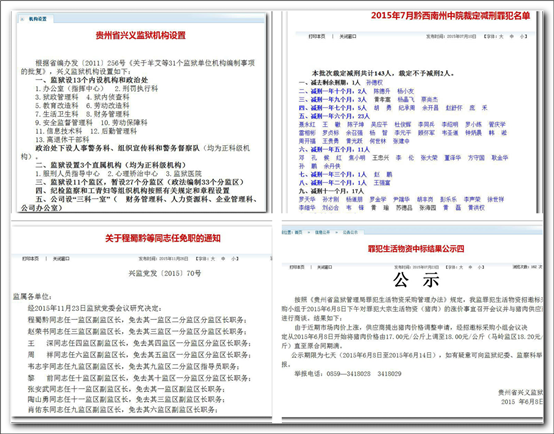Click line 经2015年11月23日监狱党委会议研究决定
Viewport: 554px width, 434px height.
[95, 308]
